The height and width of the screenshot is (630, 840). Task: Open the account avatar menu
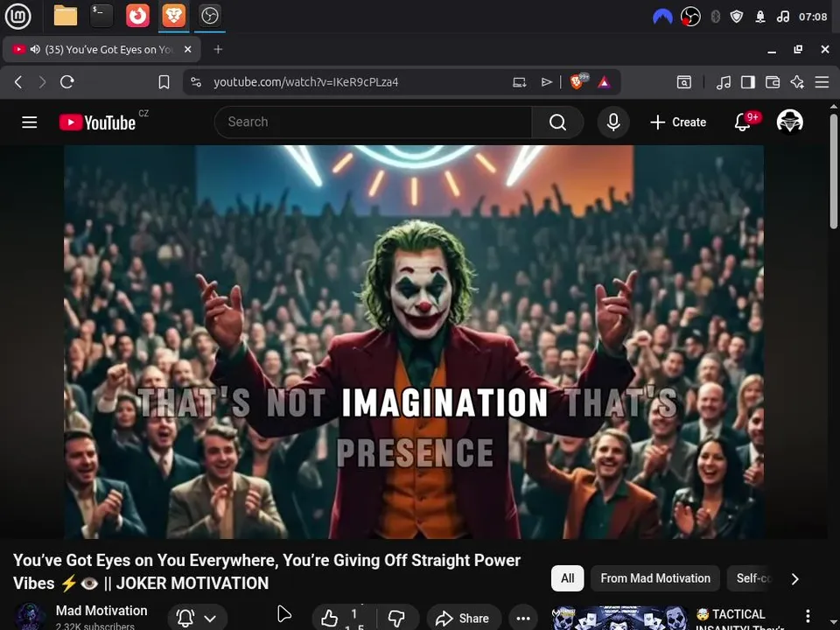coord(789,122)
